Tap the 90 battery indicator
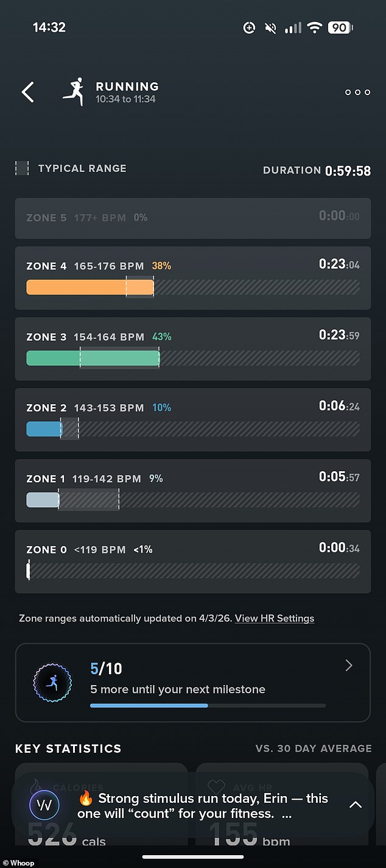The image size is (386, 868). click(340, 27)
